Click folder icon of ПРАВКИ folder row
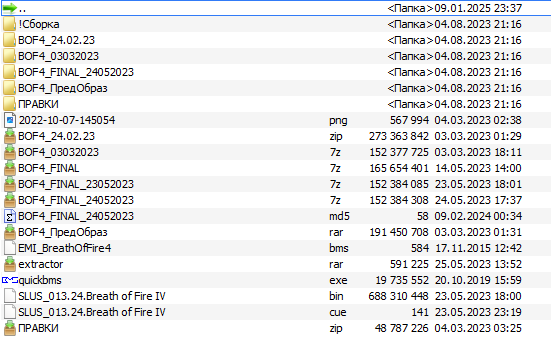This screenshot has height=360, width=551. tap(9, 104)
